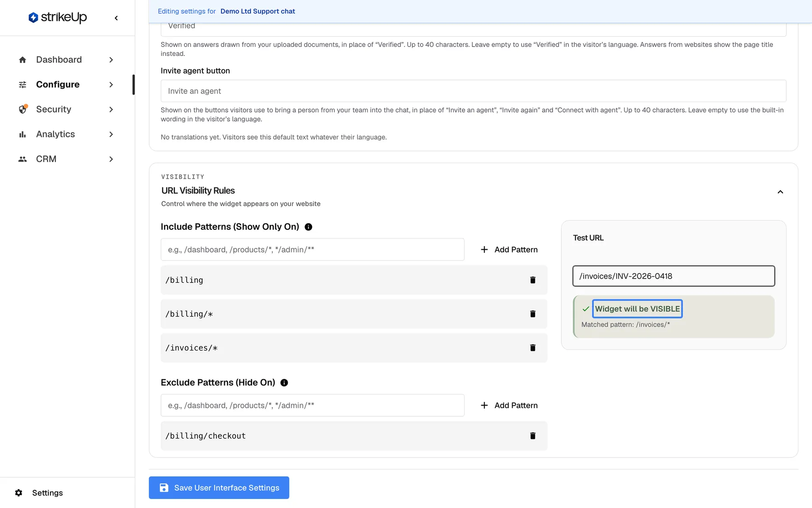The width and height of the screenshot is (812, 508).
Task: Click Add Pattern for Exclude Patterns
Action: coord(509,405)
